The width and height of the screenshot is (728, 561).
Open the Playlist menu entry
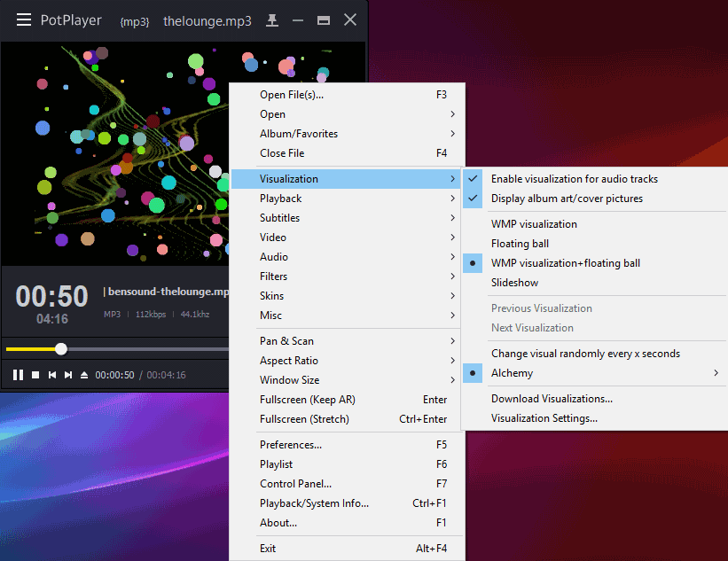click(x=346, y=464)
